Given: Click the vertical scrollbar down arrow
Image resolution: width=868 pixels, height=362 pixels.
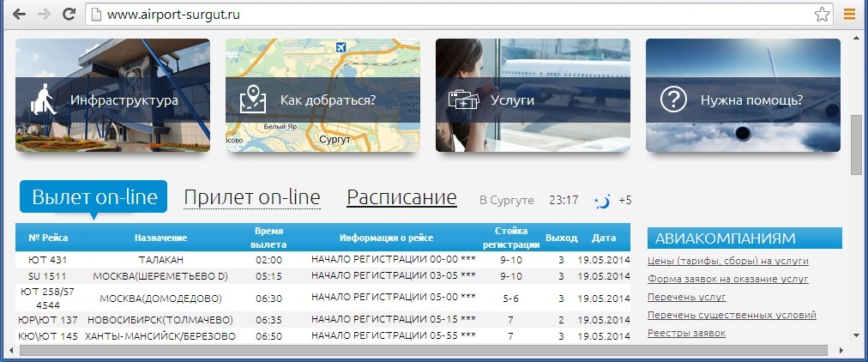Looking at the screenshot, I should pos(856,337).
